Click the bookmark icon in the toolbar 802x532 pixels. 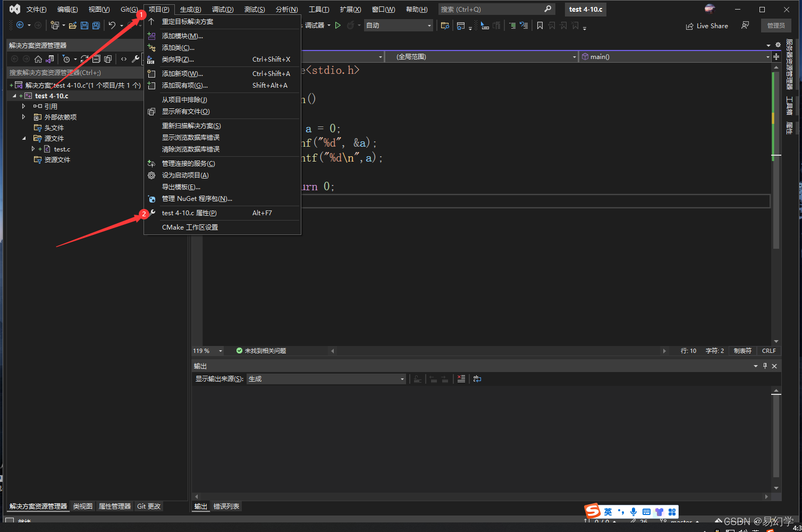540,25
